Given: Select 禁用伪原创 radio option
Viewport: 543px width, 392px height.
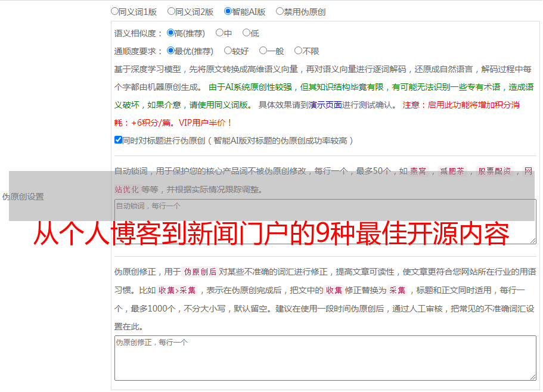Looking at the screenshot, I should point(280,11).
